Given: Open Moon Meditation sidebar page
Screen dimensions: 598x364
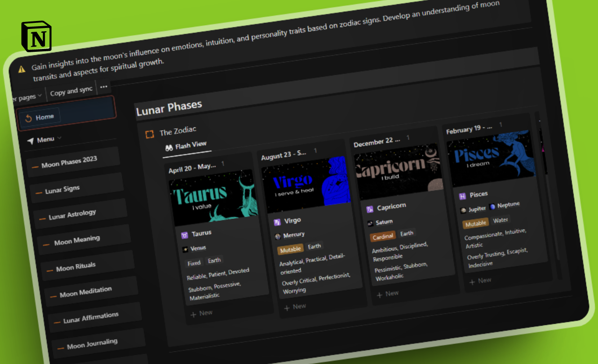Looking at the screenshot, I should click(x=91, y=292).
